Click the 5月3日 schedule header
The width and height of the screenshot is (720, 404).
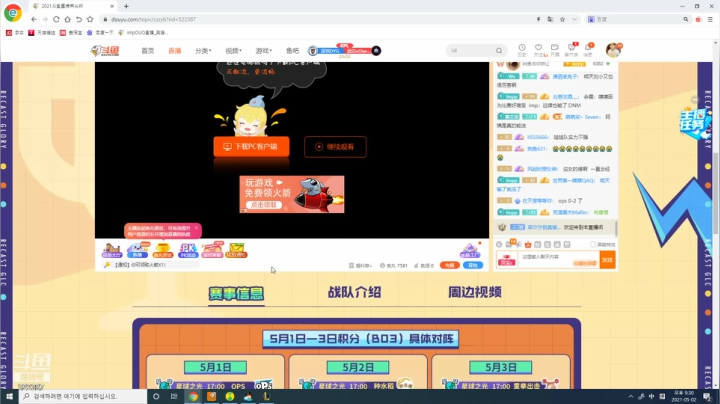tap(501, 367)
